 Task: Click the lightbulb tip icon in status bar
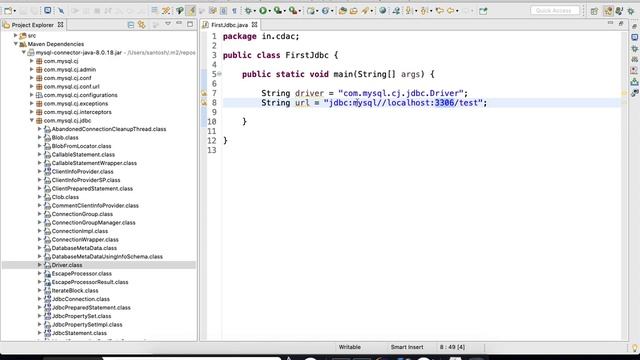tap(635, 348)
